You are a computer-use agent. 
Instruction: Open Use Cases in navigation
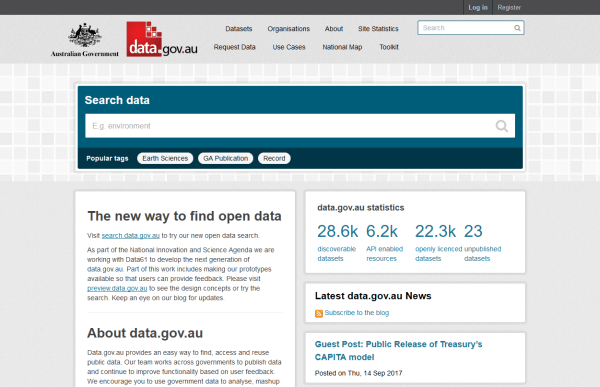(x=289, y=47)
